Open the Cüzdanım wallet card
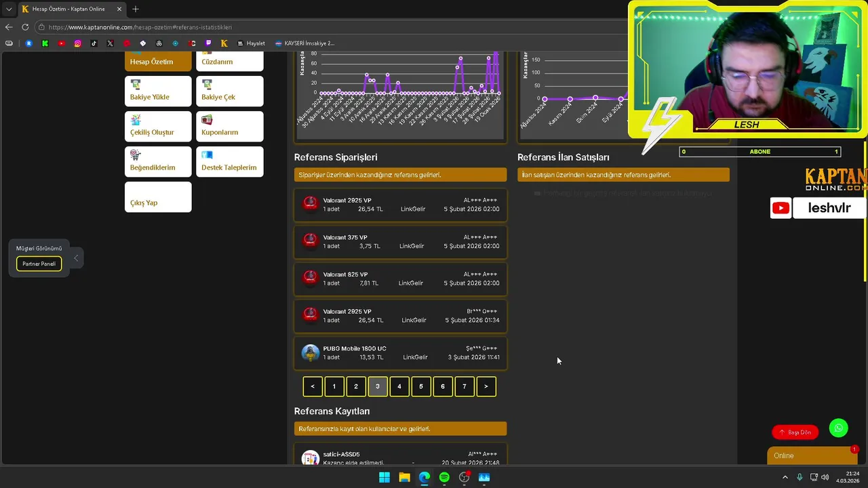Viewport: 868px width, 488px height. tap(230, 61)
